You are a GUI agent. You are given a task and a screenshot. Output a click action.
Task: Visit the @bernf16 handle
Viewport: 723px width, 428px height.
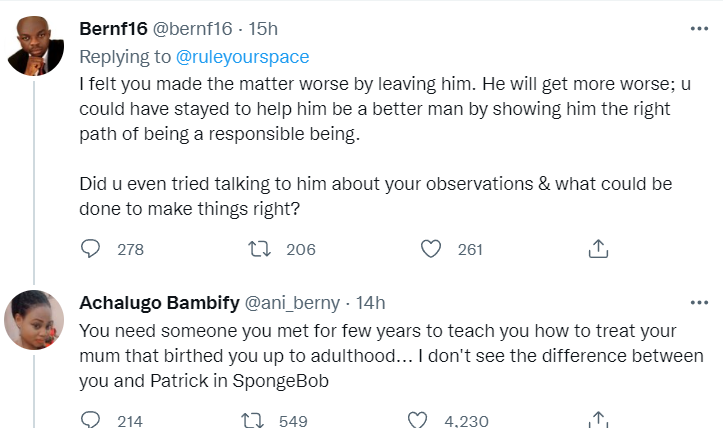point(192,29)
